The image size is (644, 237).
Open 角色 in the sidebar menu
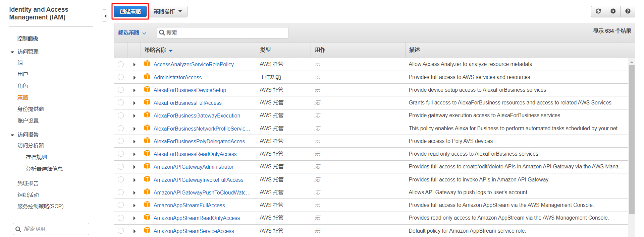[23, 86]
